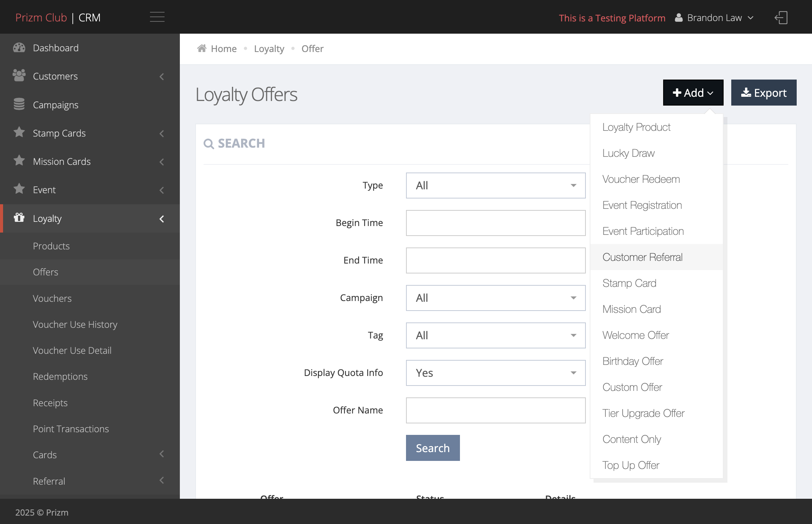Click the Add button
The width and height of the screenshot is (812, 524).
pos(693,93)
